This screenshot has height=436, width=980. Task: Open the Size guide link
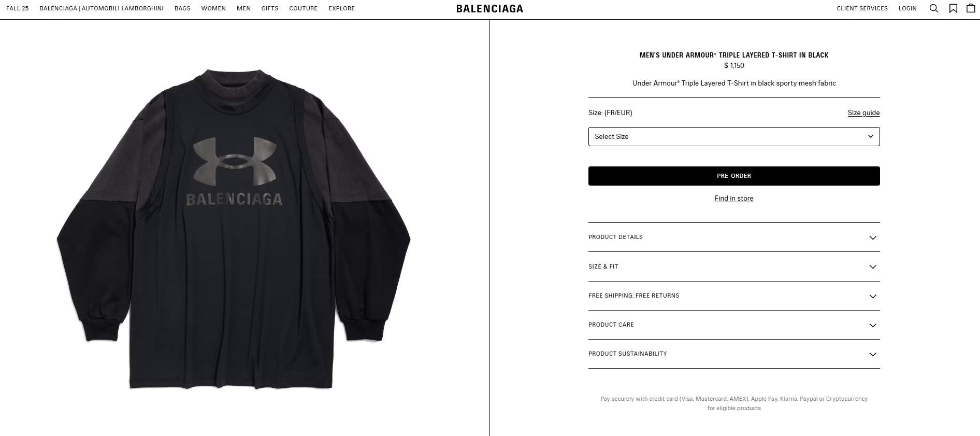(863, 113)
